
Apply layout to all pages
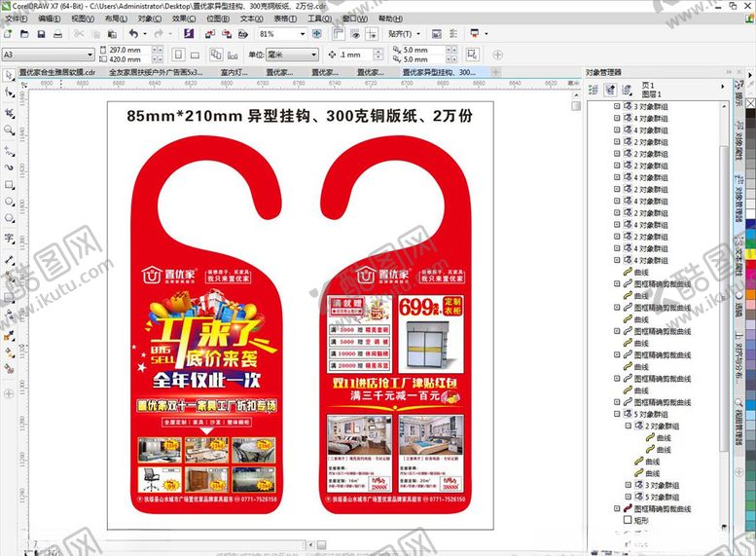pyautogui.click(x=216, y=55)
